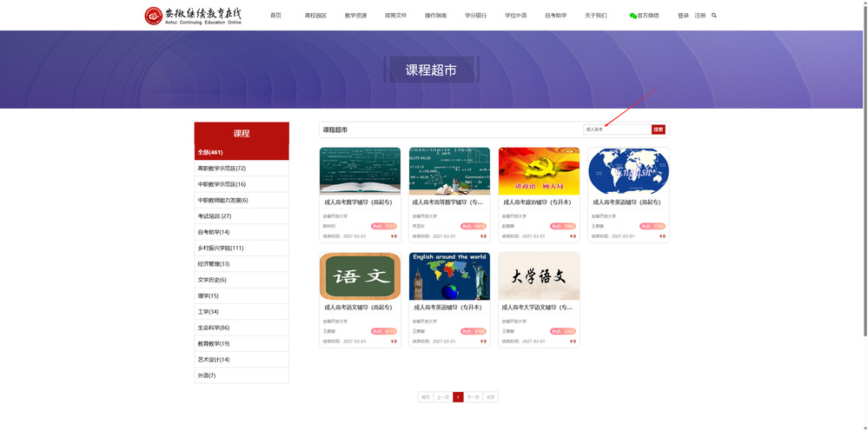Open the 学分银行 menu item

[475, 16]
